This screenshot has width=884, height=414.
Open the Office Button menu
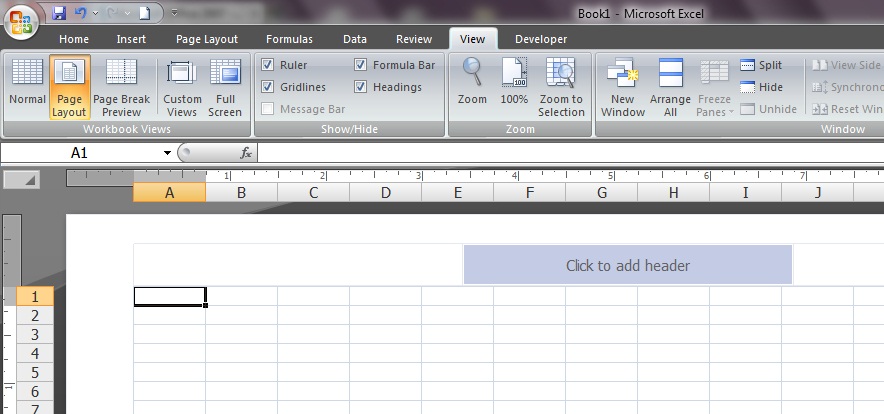click(20, 23)
